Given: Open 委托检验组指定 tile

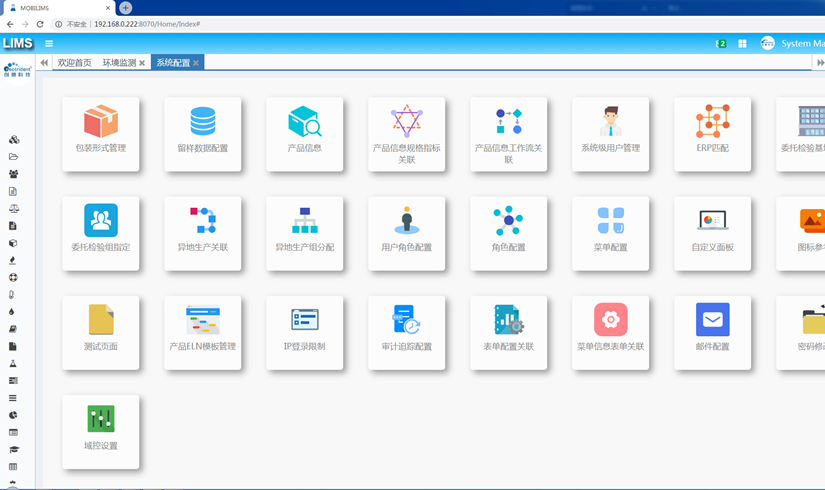Looking at the screenshot, I should pos(100,234).
